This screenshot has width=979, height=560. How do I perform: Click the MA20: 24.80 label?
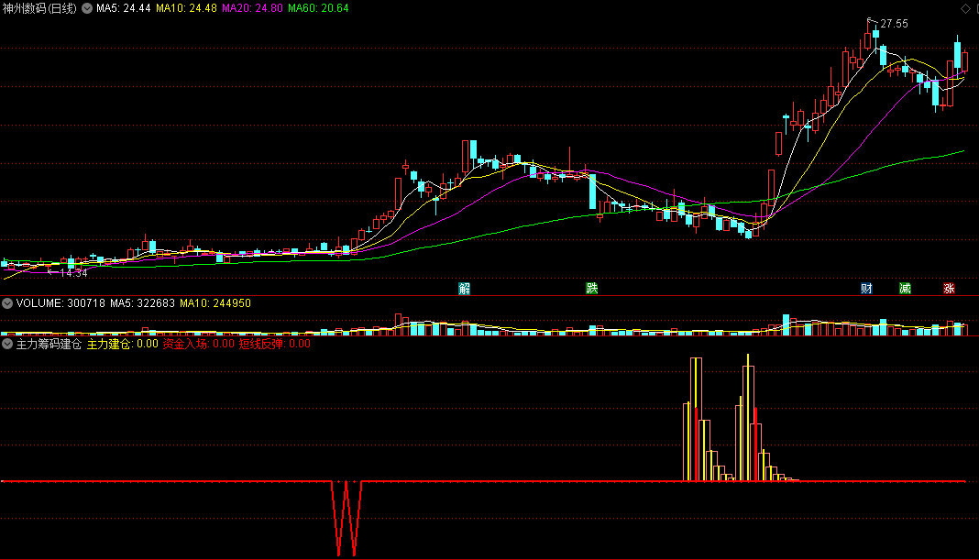point(252,8)
